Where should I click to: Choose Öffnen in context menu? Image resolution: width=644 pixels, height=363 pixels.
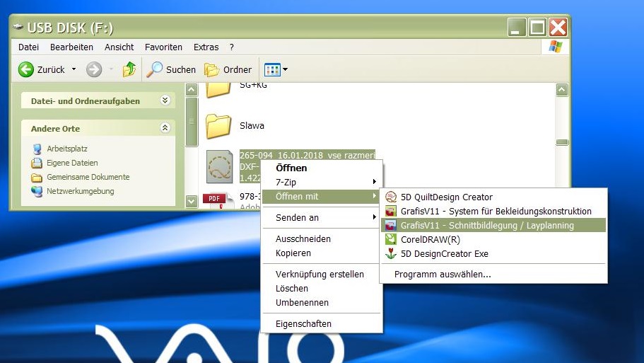coord(322,168)
